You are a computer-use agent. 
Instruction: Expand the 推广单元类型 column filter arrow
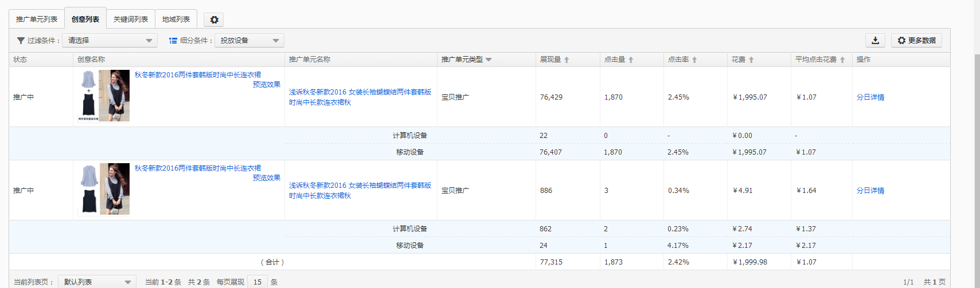[489, 60]
